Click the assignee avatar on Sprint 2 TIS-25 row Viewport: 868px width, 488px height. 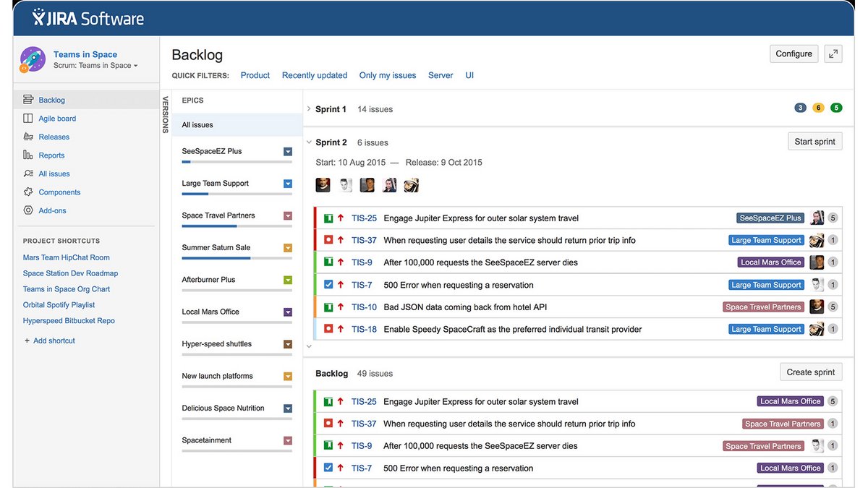[x=817, y=218]
